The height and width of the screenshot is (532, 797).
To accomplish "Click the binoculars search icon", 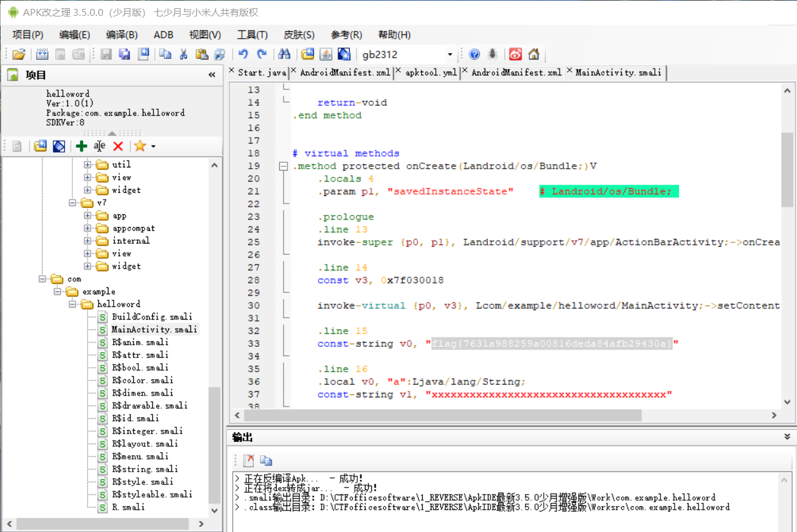I will point(284,55).
